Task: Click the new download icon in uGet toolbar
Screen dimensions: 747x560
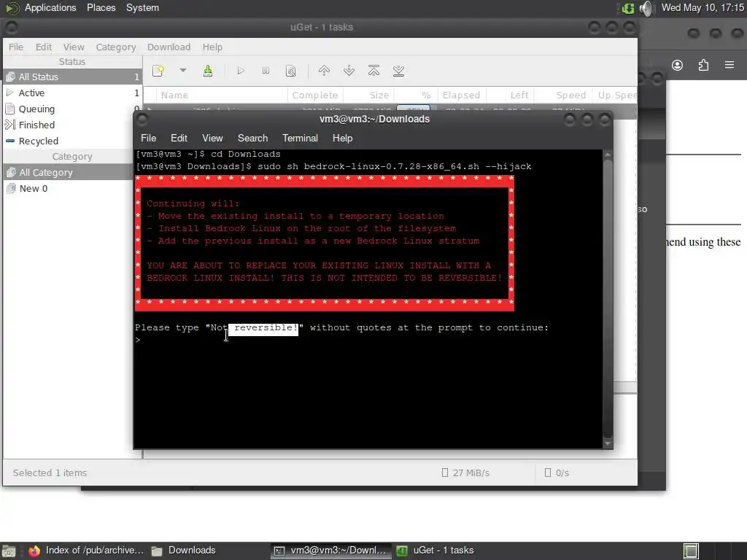Action: (158, 71)
